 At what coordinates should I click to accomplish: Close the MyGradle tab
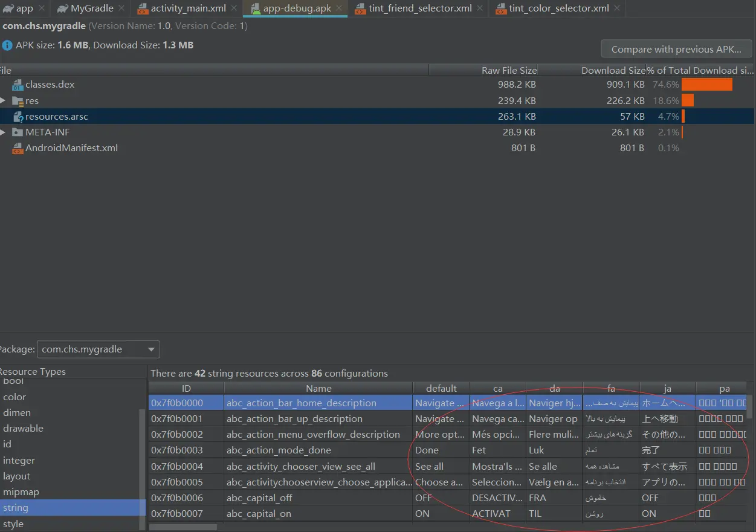[x=121, y=8]
